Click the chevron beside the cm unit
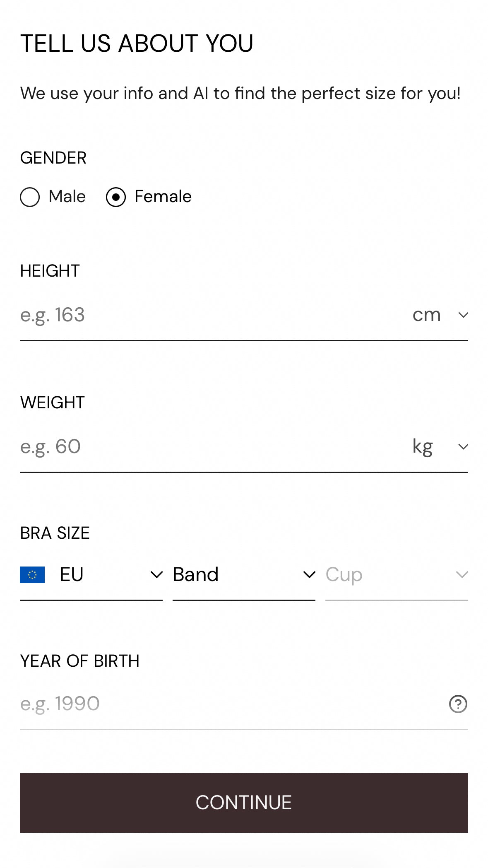The height and width of the screenshot is (868, 488). [463, 315]
